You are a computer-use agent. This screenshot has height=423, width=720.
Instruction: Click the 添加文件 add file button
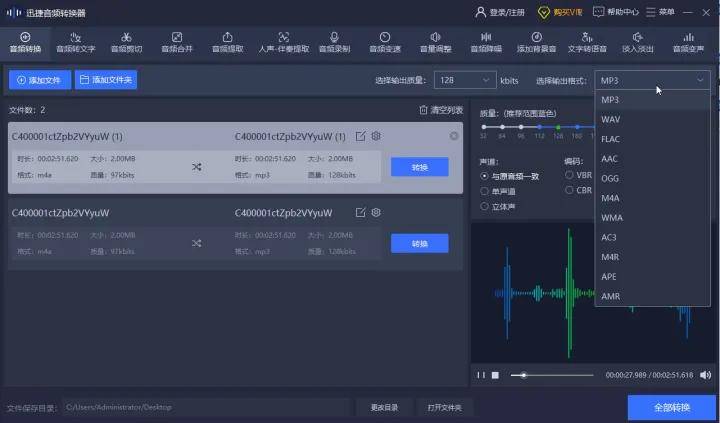coord(40,80)
